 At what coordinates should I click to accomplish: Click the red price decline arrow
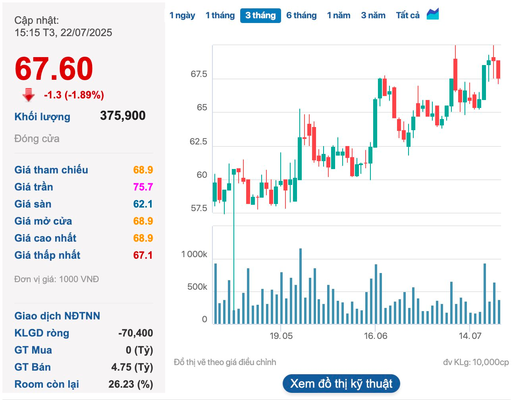point(27,95)
